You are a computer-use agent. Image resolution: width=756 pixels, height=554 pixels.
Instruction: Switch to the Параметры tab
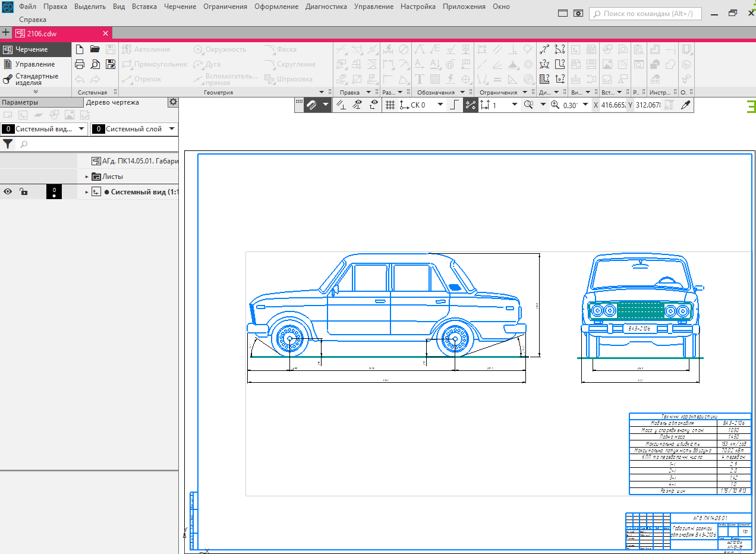pyautogui.click(x=20, y=102)
